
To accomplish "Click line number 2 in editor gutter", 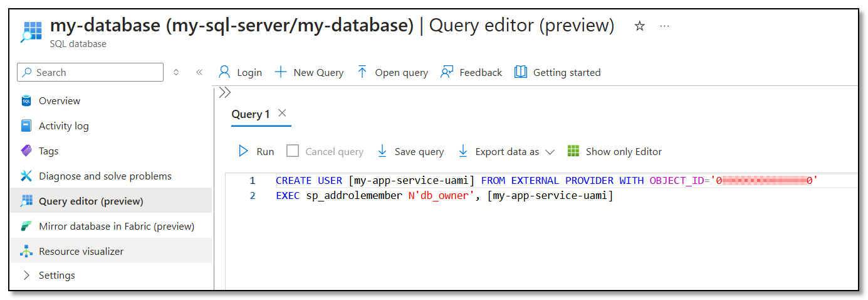I will tap(253, 196).
